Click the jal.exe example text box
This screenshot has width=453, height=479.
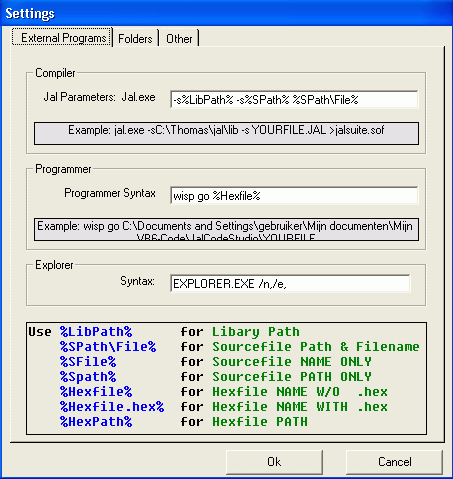pos(226,133)
